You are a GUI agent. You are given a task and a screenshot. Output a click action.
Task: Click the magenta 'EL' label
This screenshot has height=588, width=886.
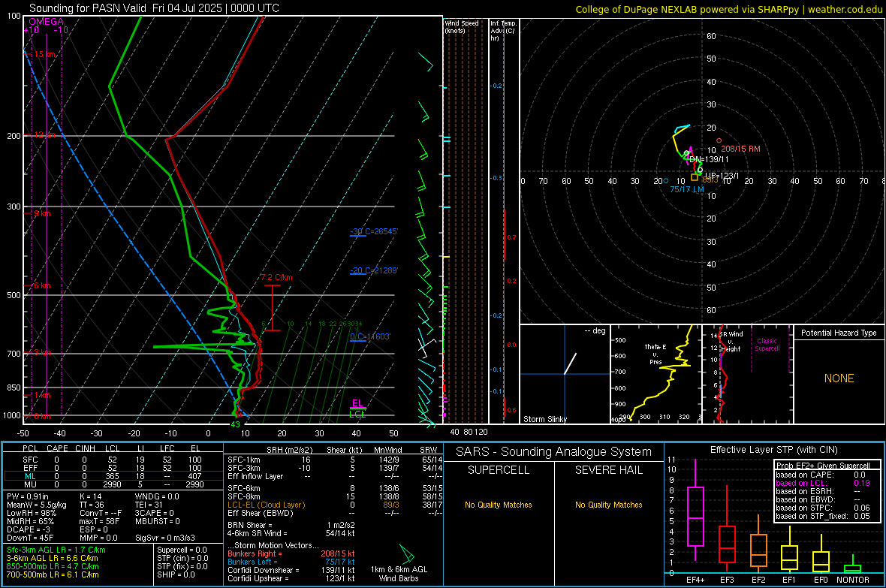tap(357, 403)
